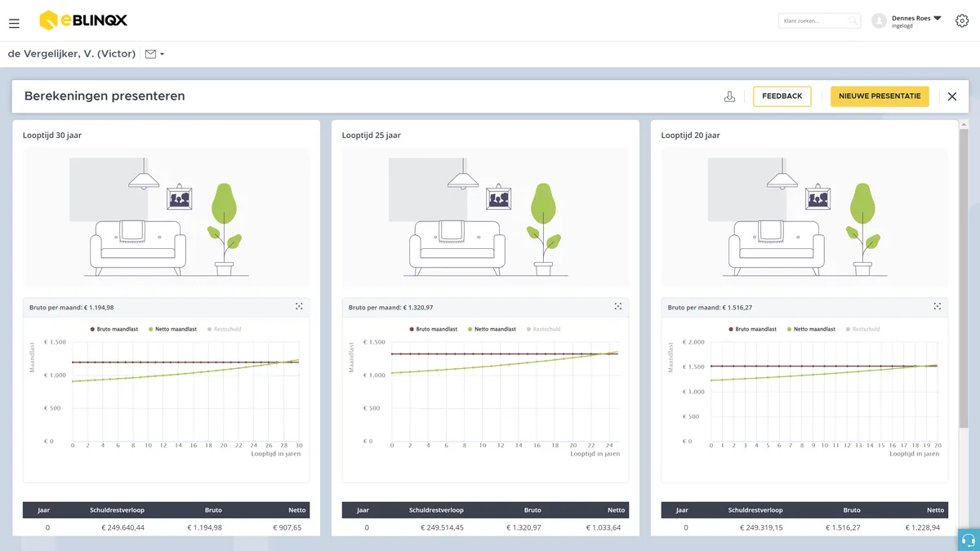Show Restschuld series in the 25 jaar chart

[x=543, y=329]
